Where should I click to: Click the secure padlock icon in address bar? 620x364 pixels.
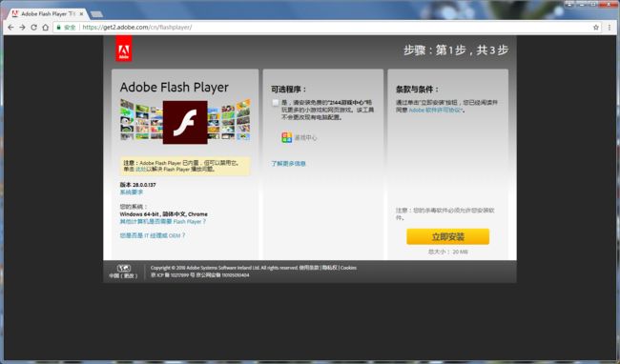click(58, 28)
